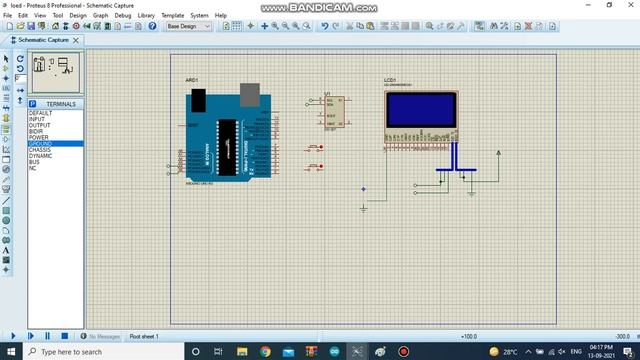The width and height of the screenshot is (640, 360).
Task: Select the Terminals Mode tool
Action: (6, 129)
